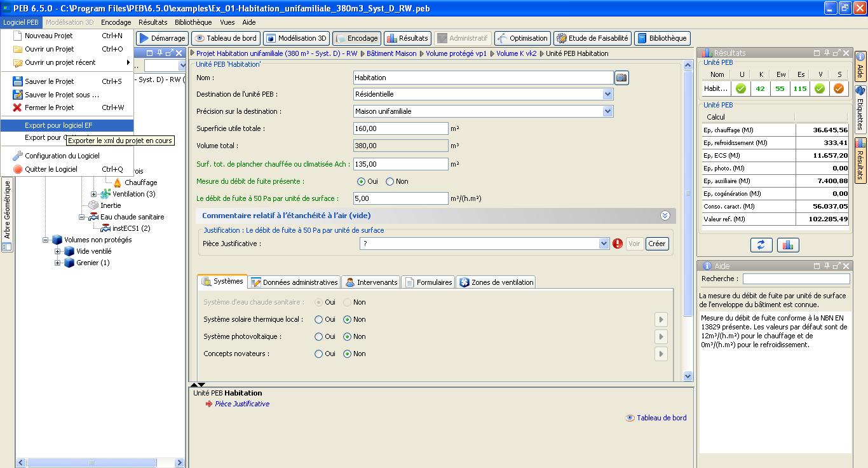Click the orange S status icon for Habitation
This screenshot has height=468, width=868.
point(839,89)
